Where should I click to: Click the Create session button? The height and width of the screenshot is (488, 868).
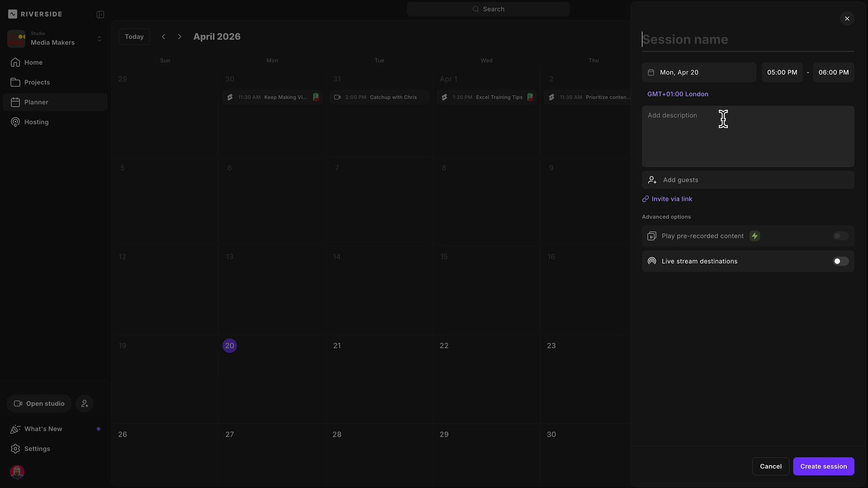click(x=823, y=466)
